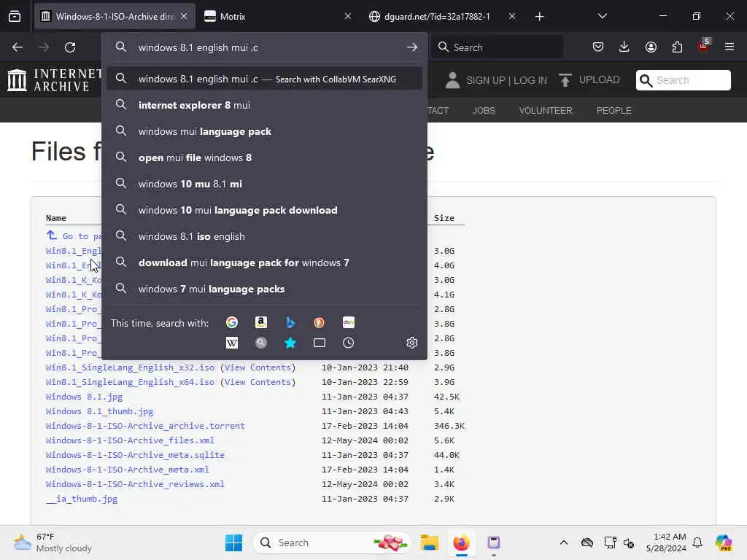Image resolution: width=747 pixels, height=560 pixels.
Task: Close the dguard.net tab
Action: (x=511, y=17)
